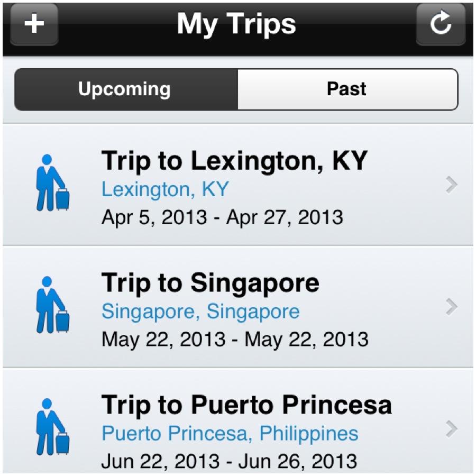Expand the Singapore trip with its chevron
The width and height of the screenshot is (476, 476).
(x=451, y=306)
